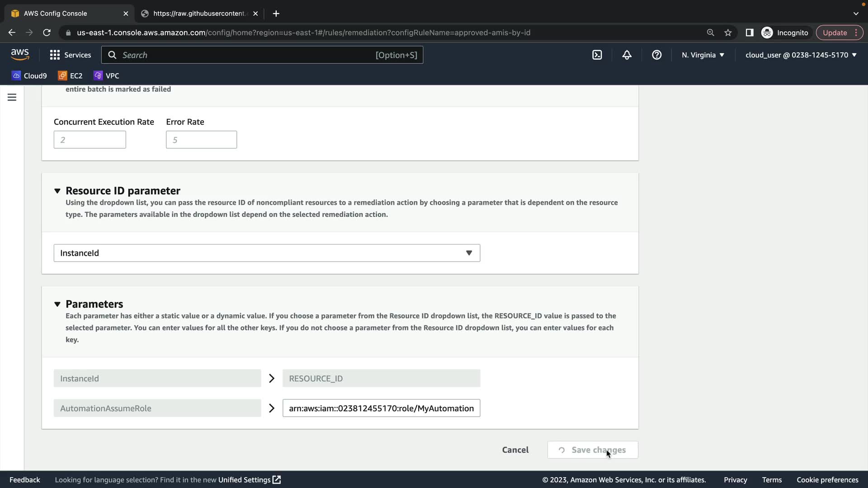Open AWS CloudShell terminal icon
Screen dimensions: 868x488
(x=597, y=55)
